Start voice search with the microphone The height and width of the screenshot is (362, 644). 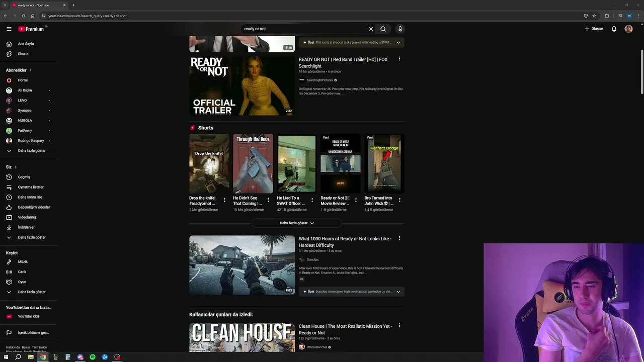400,29
